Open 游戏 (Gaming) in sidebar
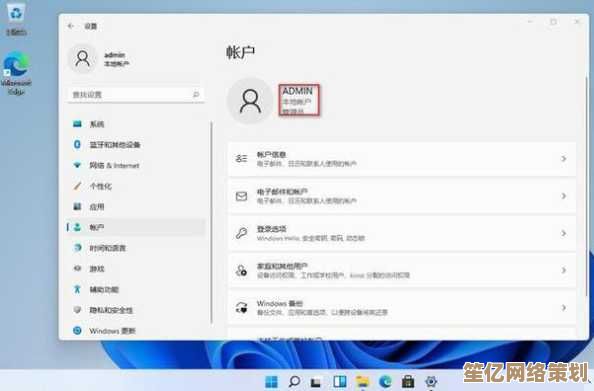 [136, 269]
